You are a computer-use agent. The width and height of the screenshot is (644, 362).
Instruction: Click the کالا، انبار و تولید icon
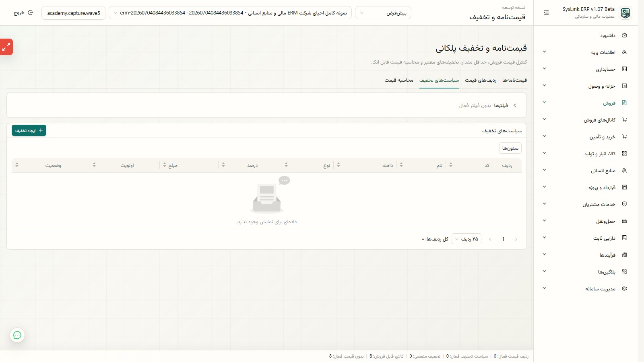point(624,154)
